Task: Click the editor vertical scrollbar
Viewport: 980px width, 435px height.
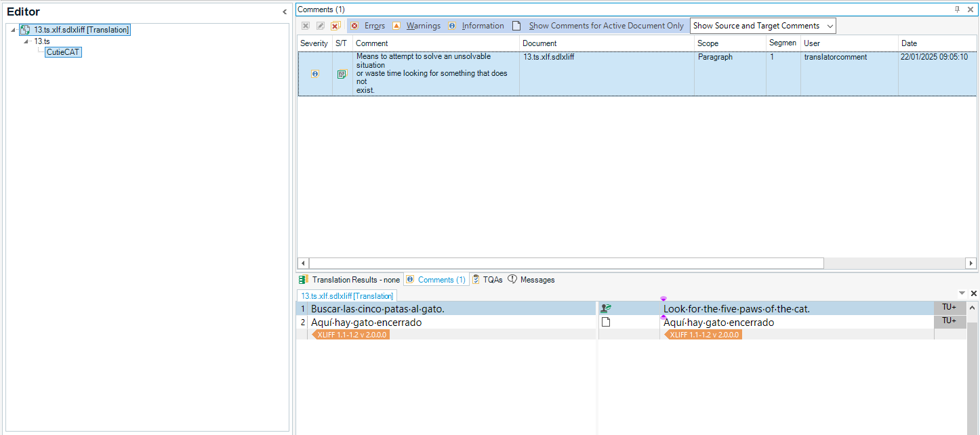Action: (x=973, y=368)
